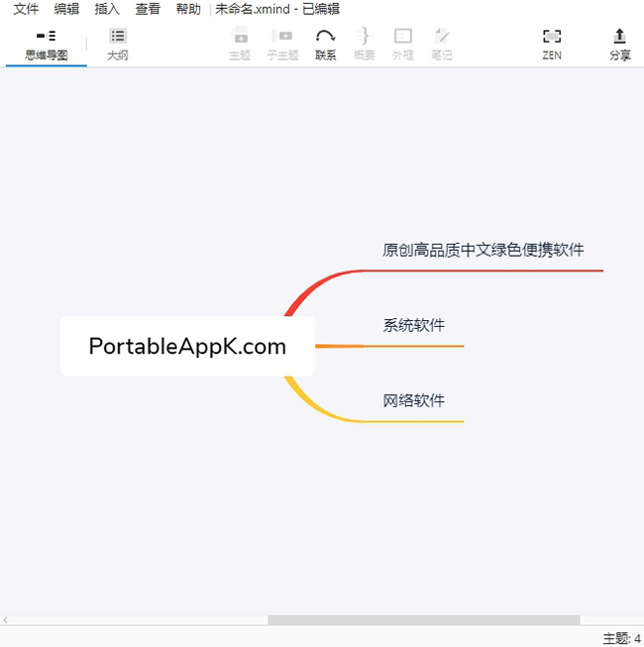The image size is (644, 647).
Task: Click the horizontal scrollbar thumb
Action: (423, 620)
